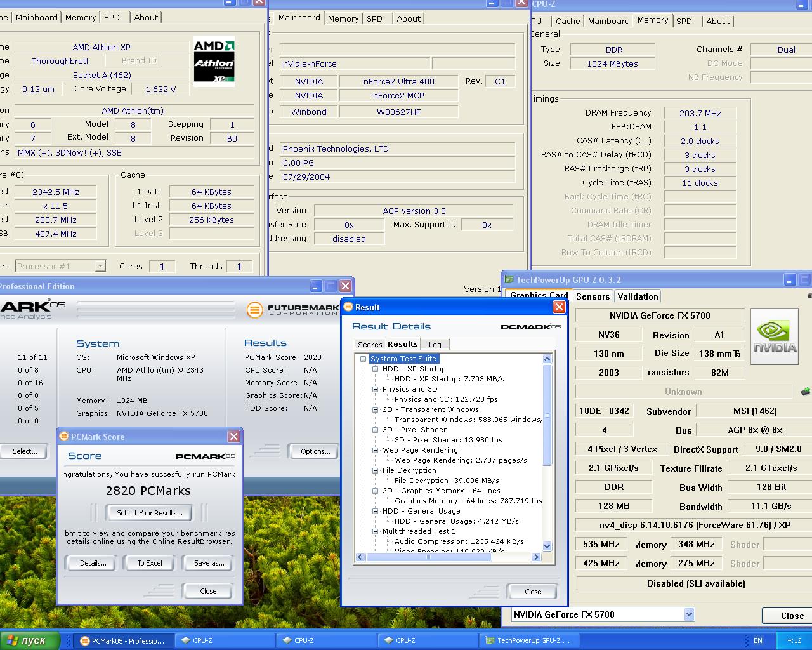Click the scroll-up arrow in the Results tree
This screenshot has width=812, height=650.
pos(547,359)
